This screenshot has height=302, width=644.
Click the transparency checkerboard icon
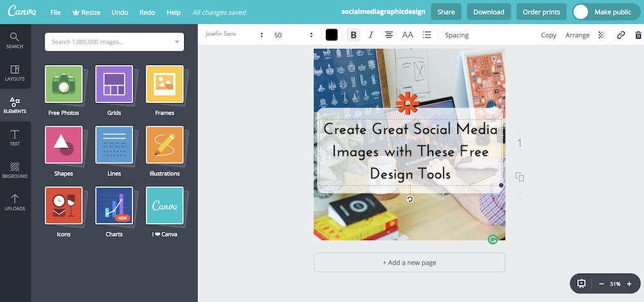tap(602, 35)
